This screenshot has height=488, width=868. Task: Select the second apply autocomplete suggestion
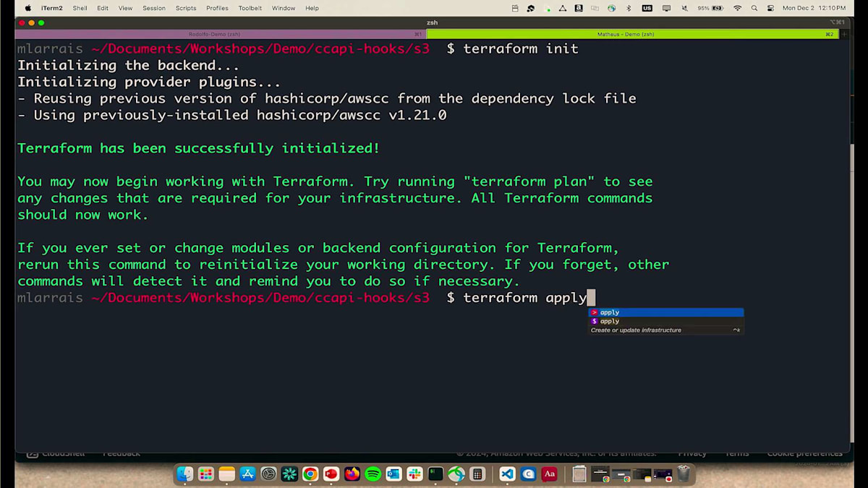click(x=665, y=321)
